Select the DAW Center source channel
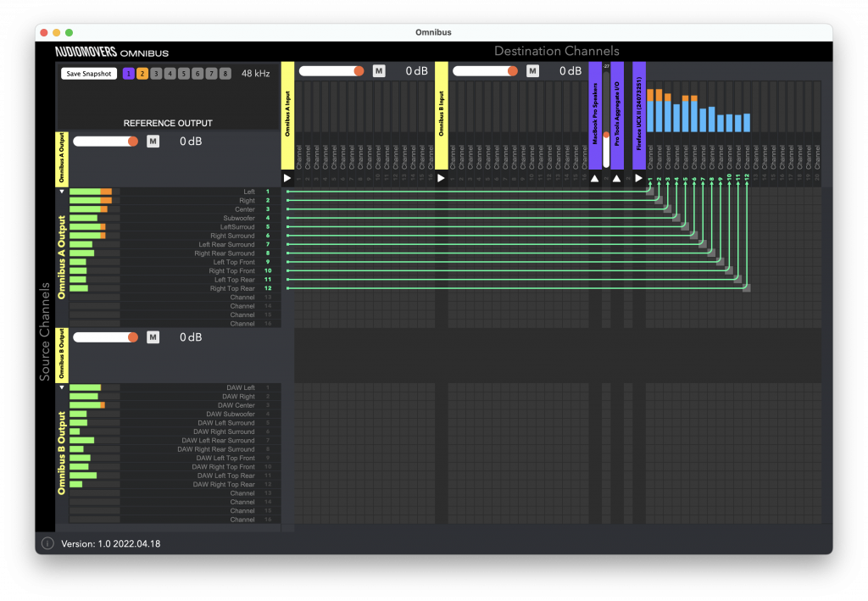The width and height of the screenshot is (868, 601). click(x=175, y=405)
